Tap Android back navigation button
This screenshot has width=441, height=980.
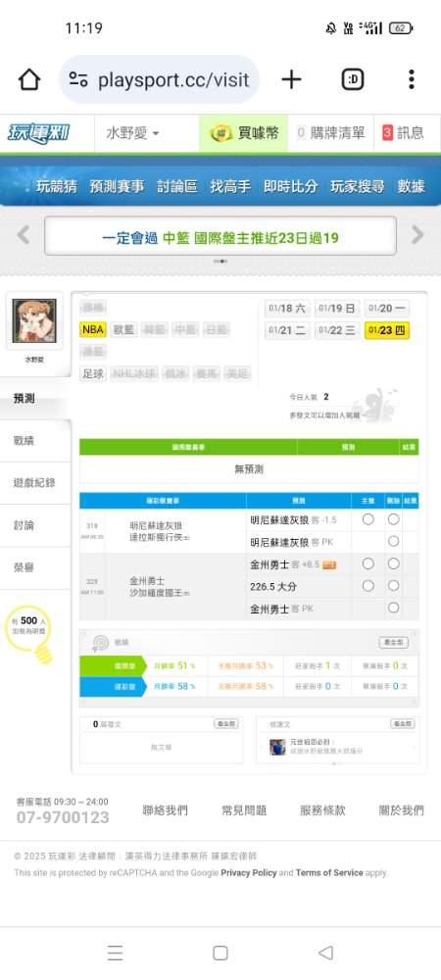[x=325, y=953]
